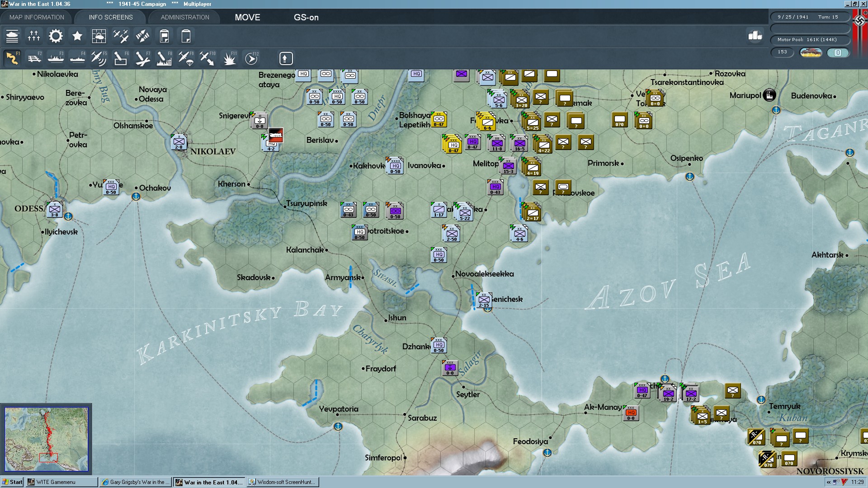Select the 2-8 unit at Nikolaev
Viewport: 868px width, 488px height.
point(179,142)
